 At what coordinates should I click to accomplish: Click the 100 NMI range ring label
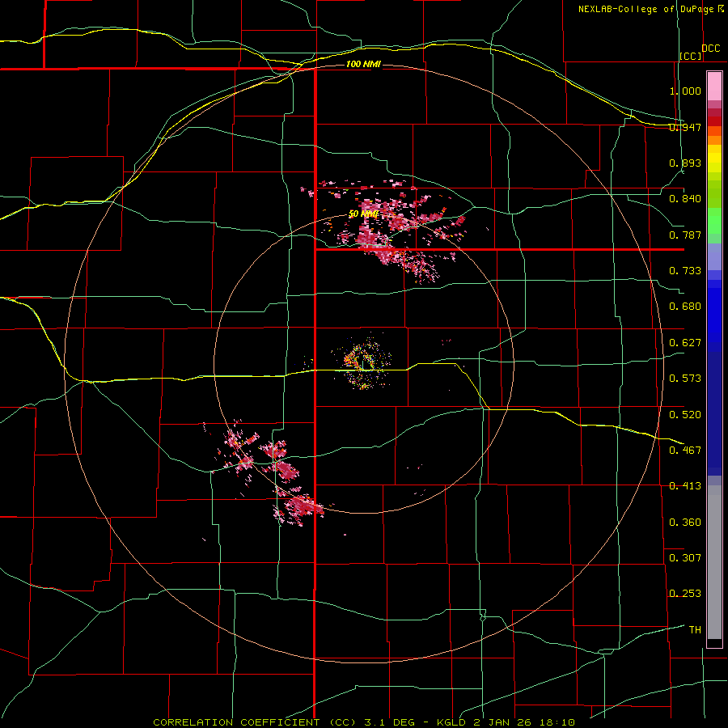(363, 64)
